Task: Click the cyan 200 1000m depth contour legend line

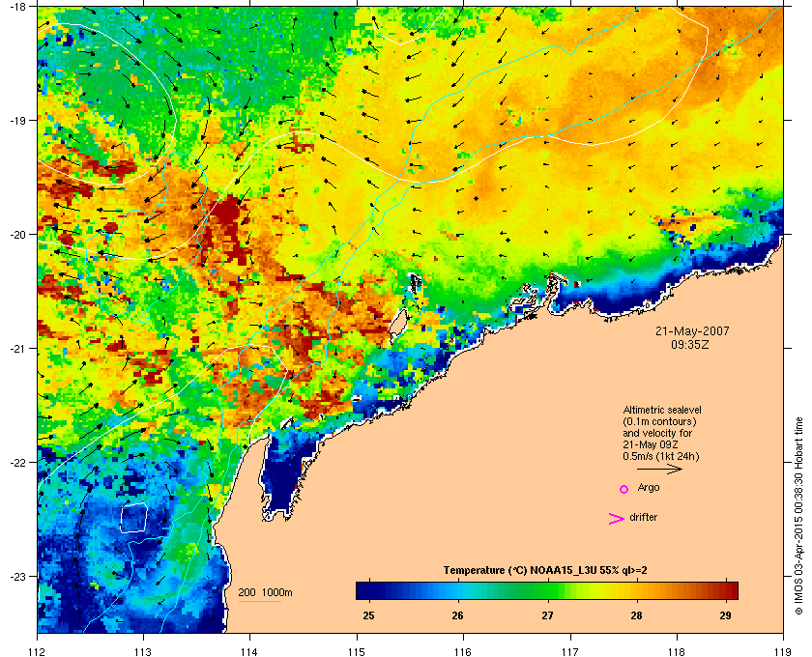Action: [259, 601]
